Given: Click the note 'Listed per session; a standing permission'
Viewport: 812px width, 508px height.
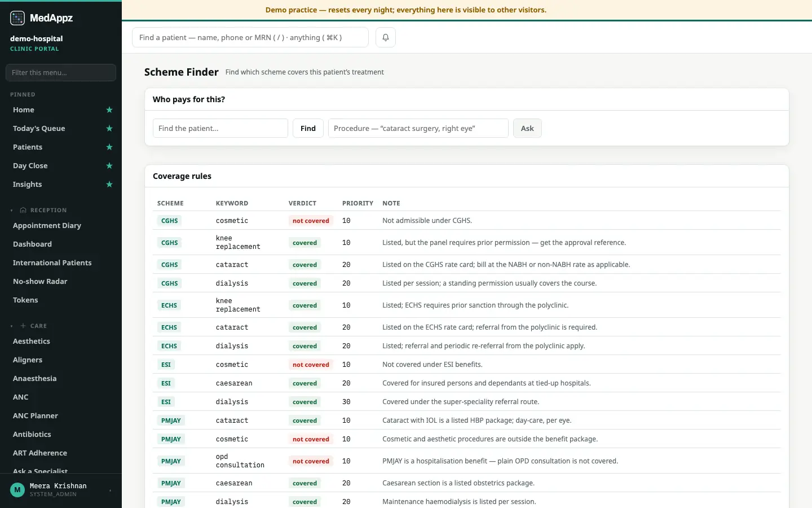Looking at the screenshot, I should pos(489,283).
